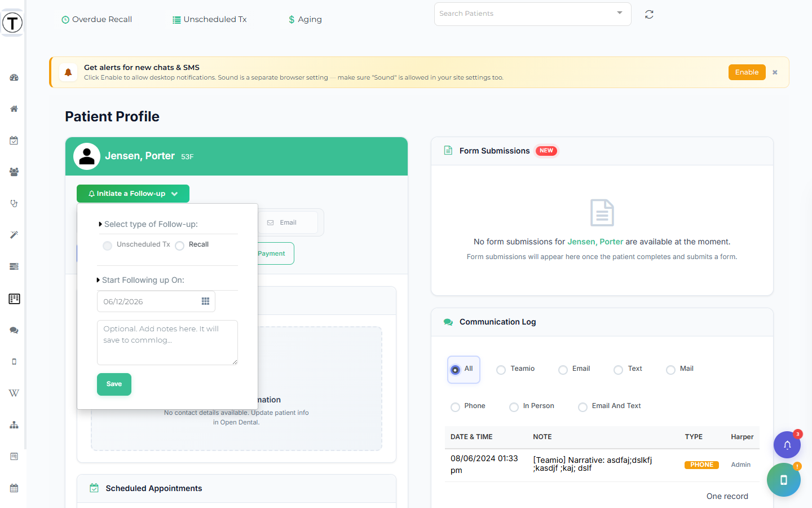Open the magic wand icon in sidebar
The width and height of the screenshot is (812, 508).
pyautogui.click(x=14, y=235)
